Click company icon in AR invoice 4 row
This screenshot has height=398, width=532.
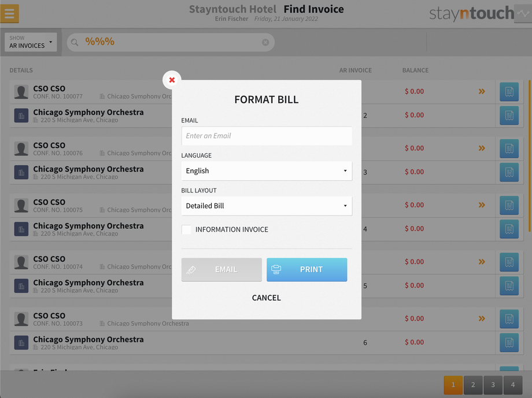[x=21, y=229]
